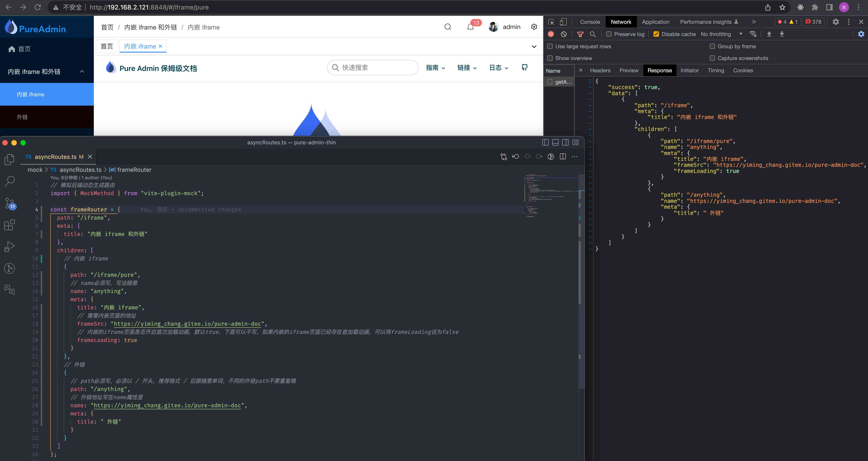
Task: Open Source Control icon with badge 17
Action: (x=10, y=203)
